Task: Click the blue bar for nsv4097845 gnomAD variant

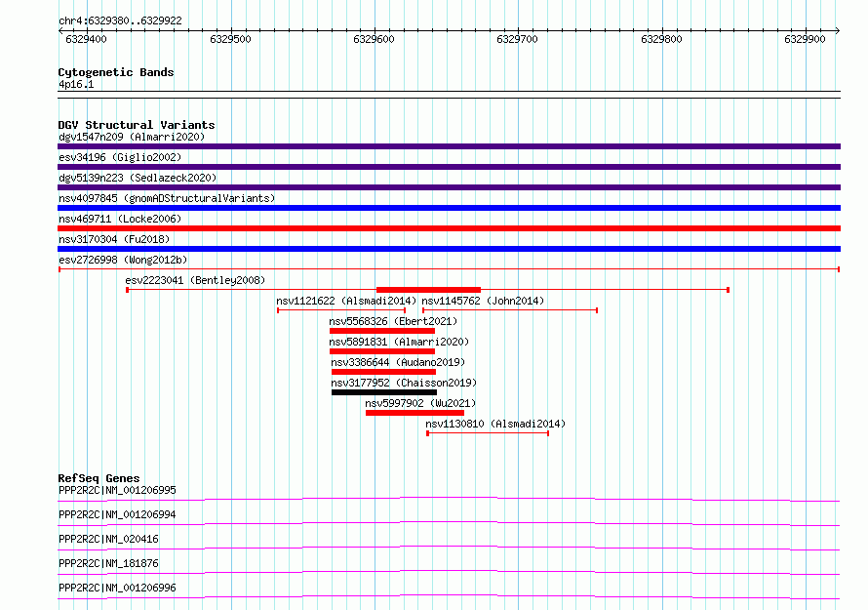Action: [x=449, y=208]
